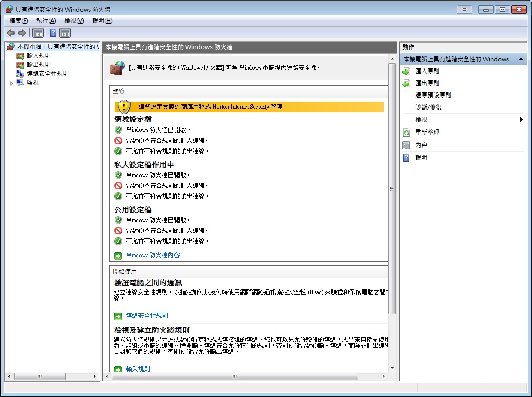Click the back arrow toolbar icon
The width and height of the screenshot is (532, 397).
pos(11,33)
